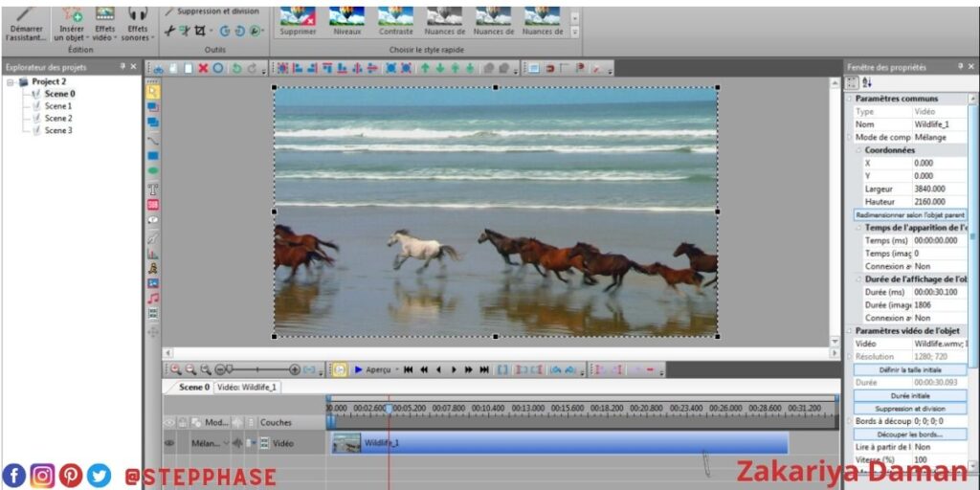Click the Largeur value field 3840.000

point(940,189)
